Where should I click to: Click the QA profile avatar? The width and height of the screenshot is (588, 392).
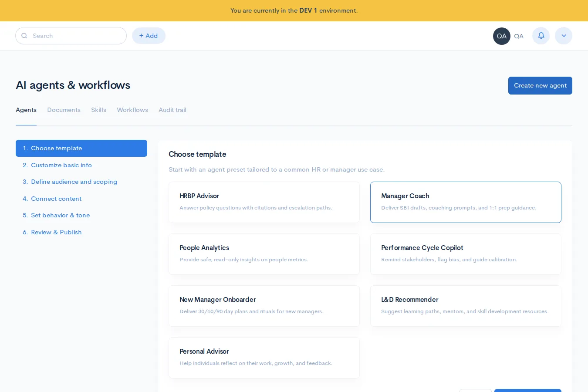[x=501, y=36]
